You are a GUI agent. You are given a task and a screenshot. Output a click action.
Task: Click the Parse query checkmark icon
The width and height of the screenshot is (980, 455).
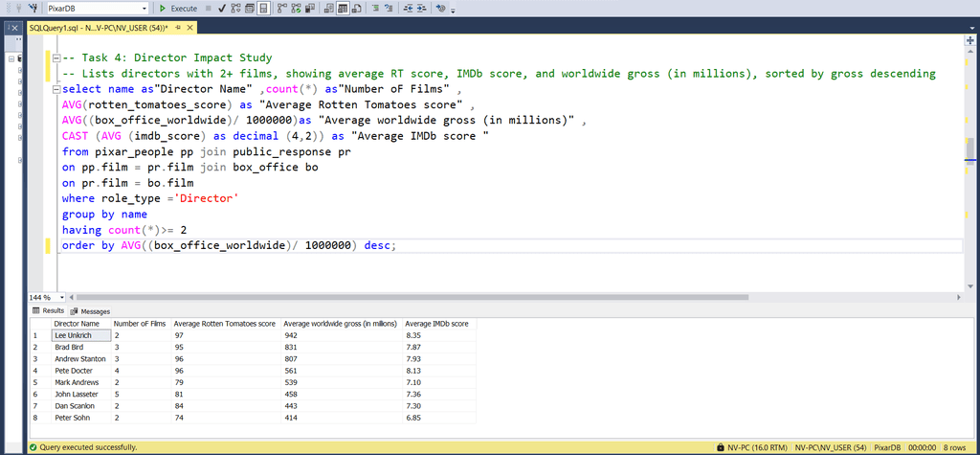tap(221, 9)
